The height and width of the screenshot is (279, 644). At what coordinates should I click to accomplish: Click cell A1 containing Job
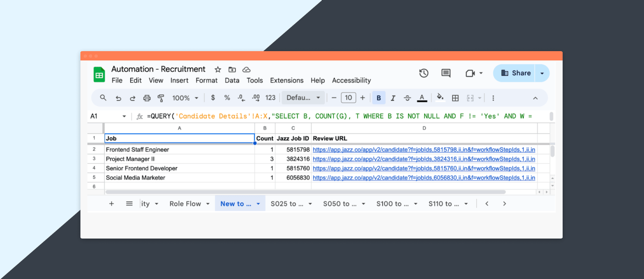pyautogui.click(x=179, y=138)
